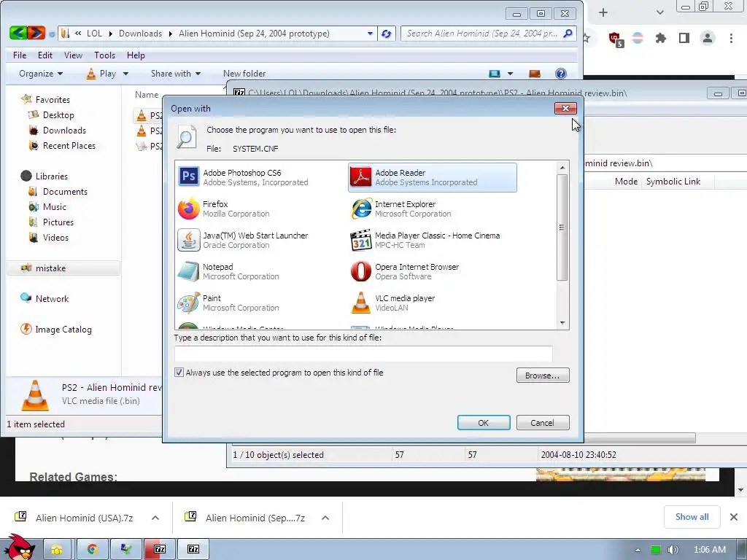
Task: Expand the Organize dropdown
Action: [41, 74]
